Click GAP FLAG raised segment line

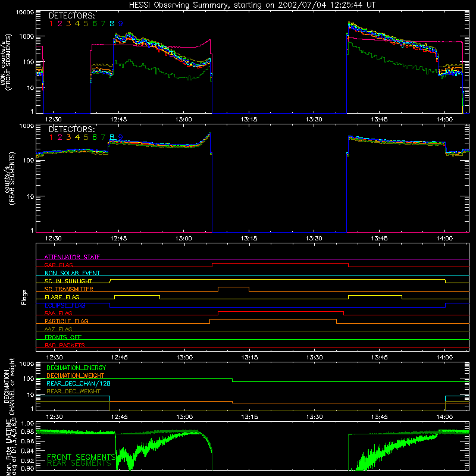(x=280, y=264)
